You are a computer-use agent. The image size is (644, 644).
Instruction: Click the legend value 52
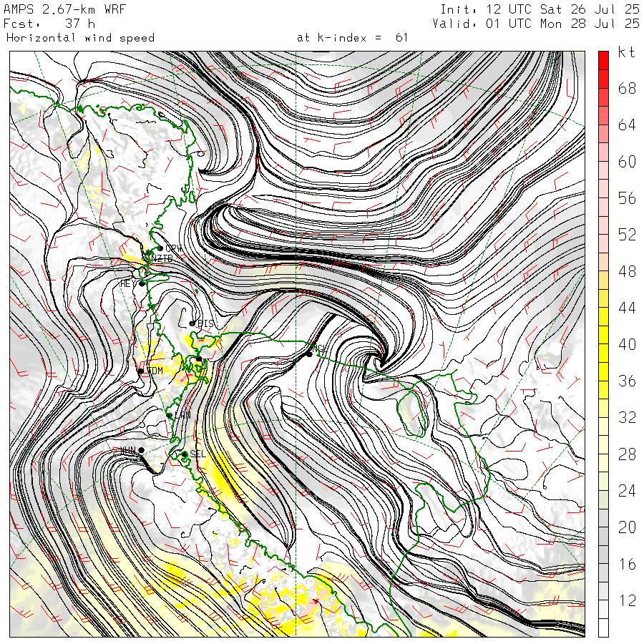pos(627,235)
